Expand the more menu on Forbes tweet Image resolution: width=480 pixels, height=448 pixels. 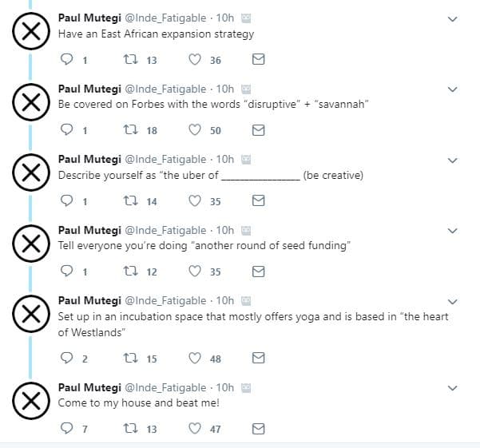click(x=453, y=89)
